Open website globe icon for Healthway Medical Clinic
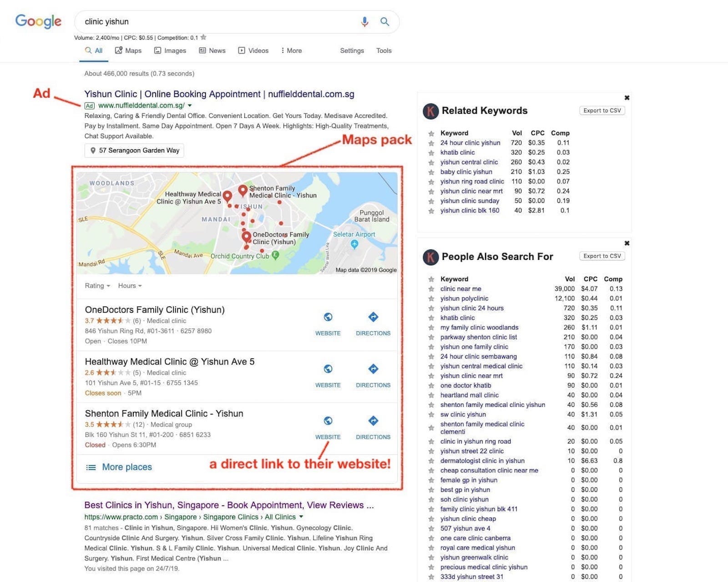The height and width of the screenshot is (582, 728). (328, 369)
